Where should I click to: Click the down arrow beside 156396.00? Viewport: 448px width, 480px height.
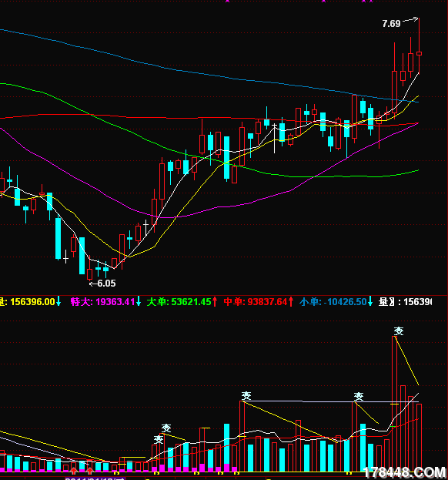(x=59, y=301)
